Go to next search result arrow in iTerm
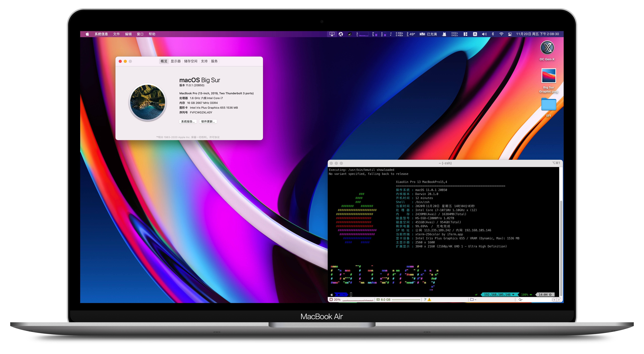The image size is (644, 354). pyautogui.click(x=559, y=299)
